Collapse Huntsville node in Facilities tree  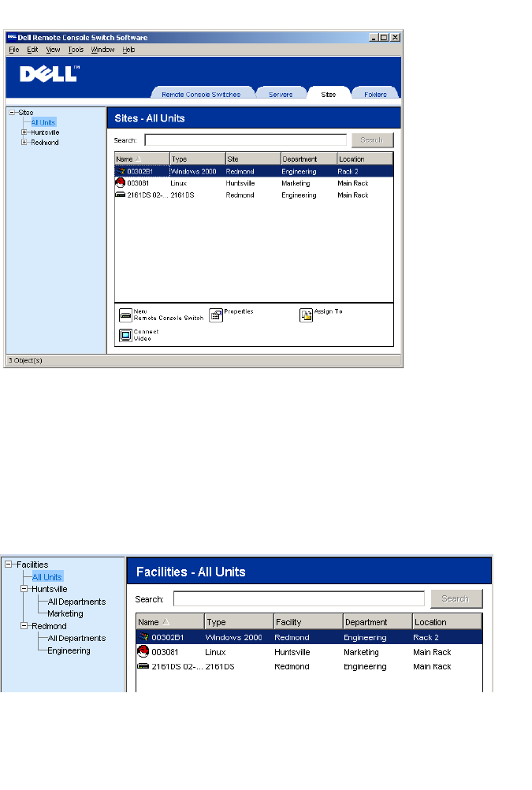point(24,588)
